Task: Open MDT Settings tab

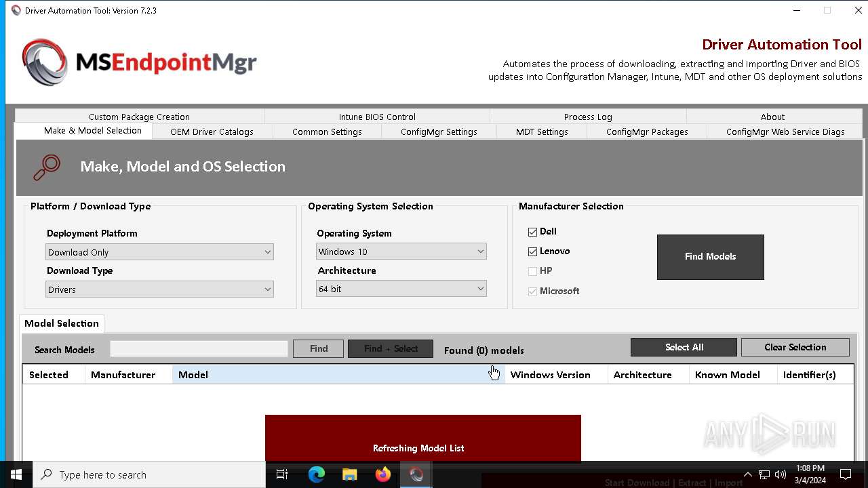Action: tap(542, 132)
